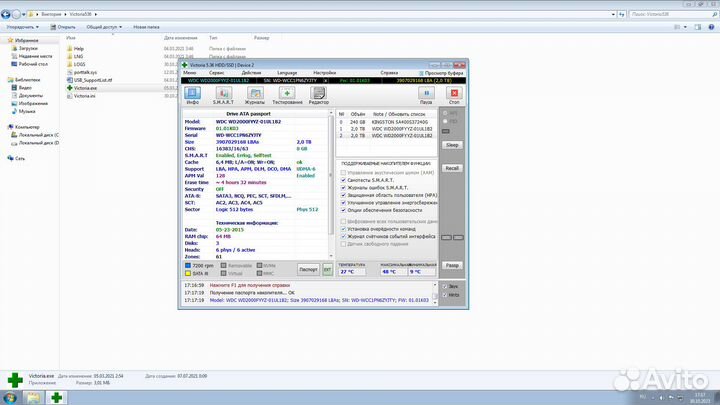Click the Explorer change view icon

point(677,27)
